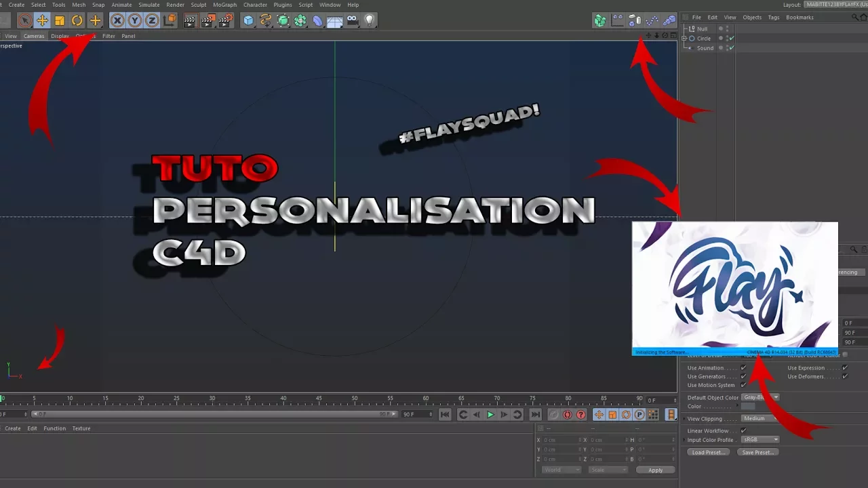Click the Render View clapperboard icon
Image resolution: width=868 pixels, height=488 pixels.
(x=190, y=20)
